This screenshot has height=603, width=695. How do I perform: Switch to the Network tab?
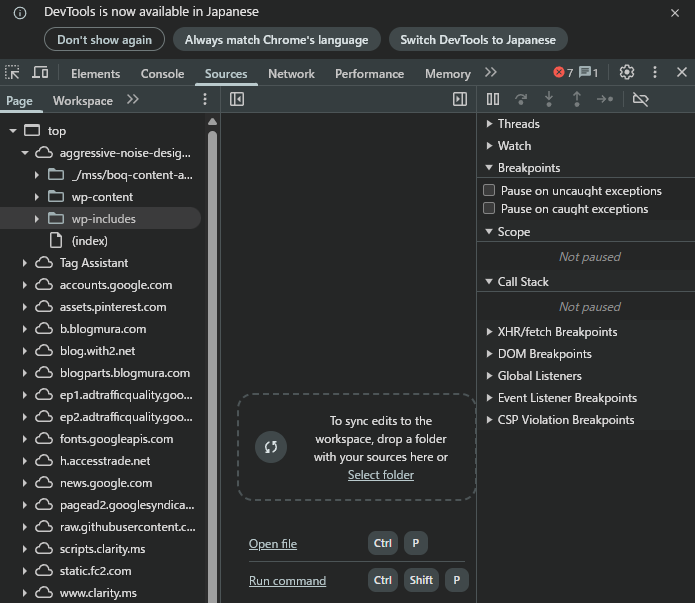pyautogui.click(x=291, y=73)
